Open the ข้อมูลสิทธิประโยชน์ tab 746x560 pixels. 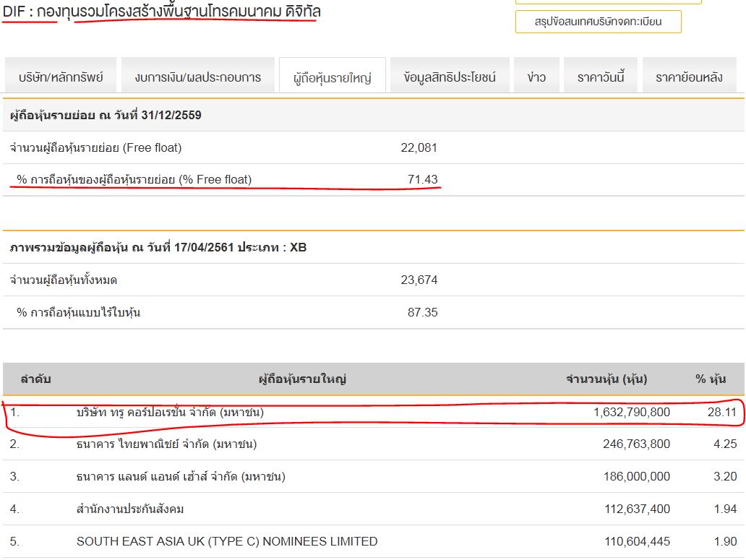point(450,75)
